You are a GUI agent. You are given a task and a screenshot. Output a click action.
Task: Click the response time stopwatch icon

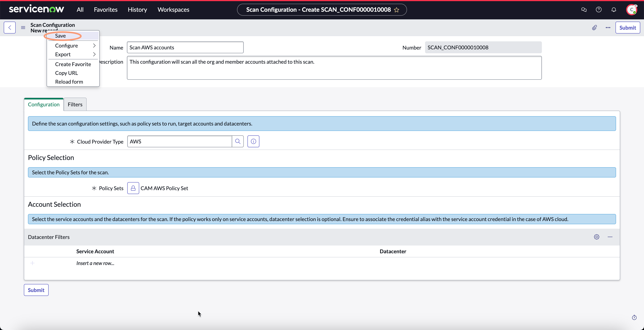coord(634,318)
